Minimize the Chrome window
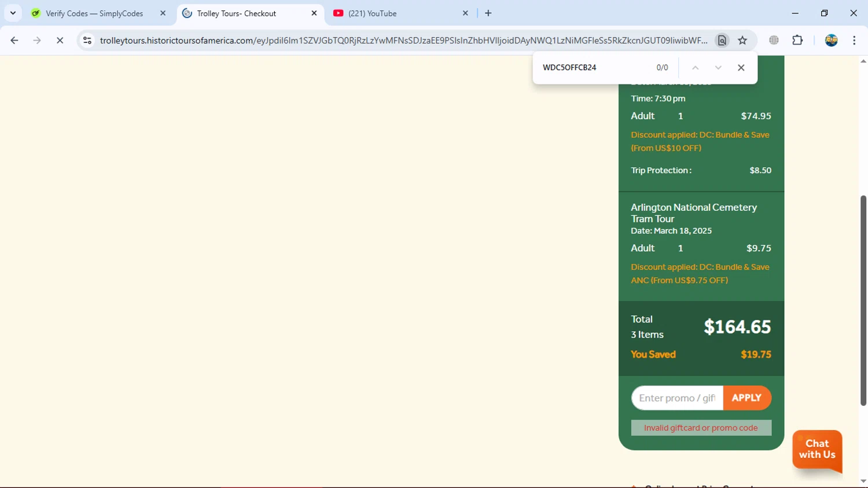Screen dimensions: 868x488 click(x=795, y=13)
